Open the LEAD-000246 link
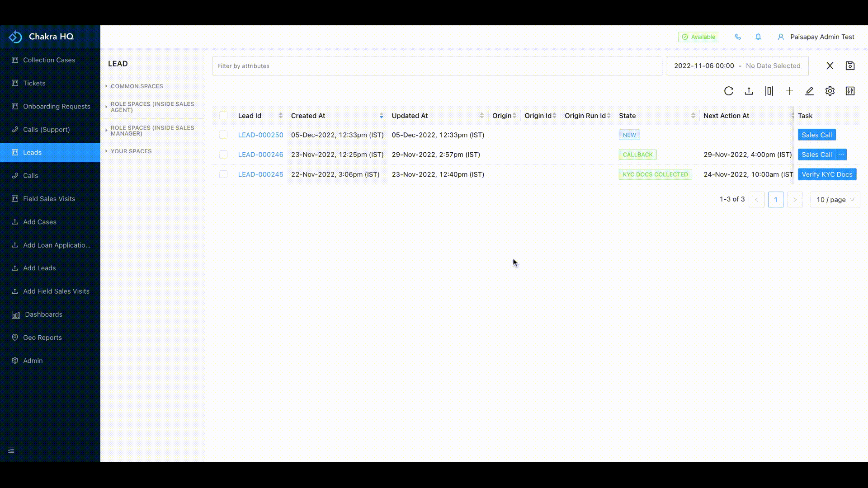 [260, 155]
